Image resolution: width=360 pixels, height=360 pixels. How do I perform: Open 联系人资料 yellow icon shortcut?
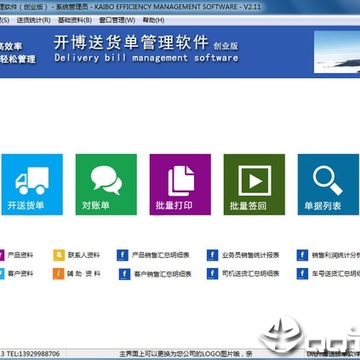[77, 255]
